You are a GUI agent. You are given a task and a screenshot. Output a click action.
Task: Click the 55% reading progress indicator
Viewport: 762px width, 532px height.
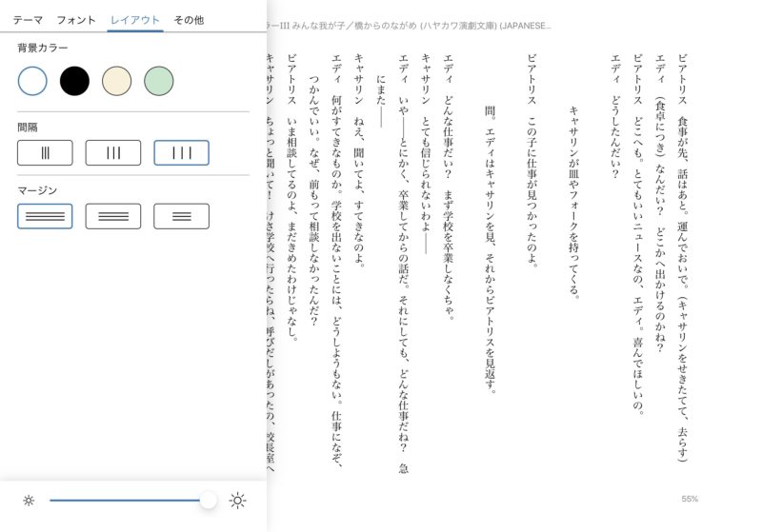coord(690,499)
